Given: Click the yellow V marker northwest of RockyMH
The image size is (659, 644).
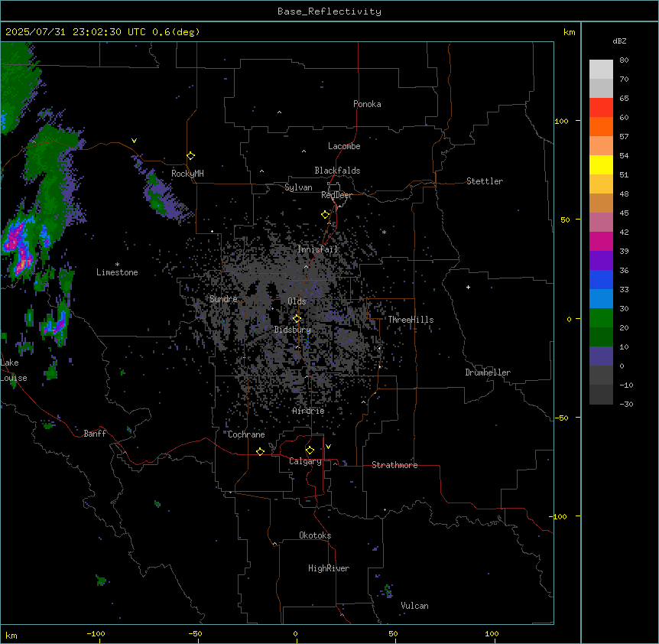Looking at the screenshot, I should pyautogui.click(x=134, y=141).
